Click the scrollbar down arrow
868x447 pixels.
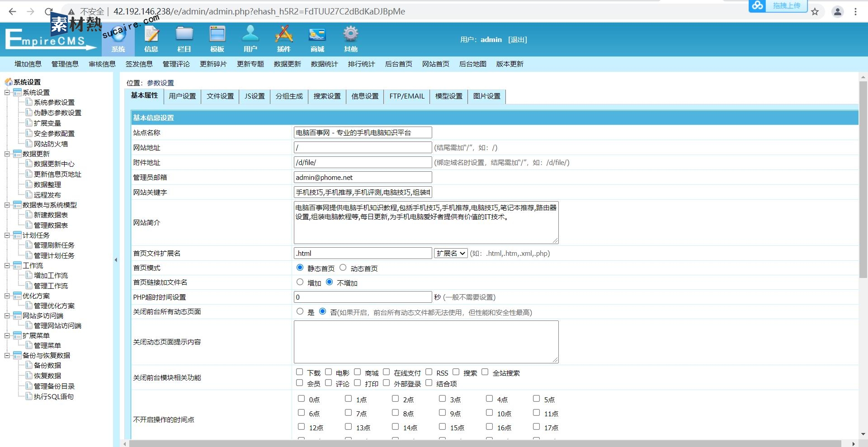[x=863, y=434]
